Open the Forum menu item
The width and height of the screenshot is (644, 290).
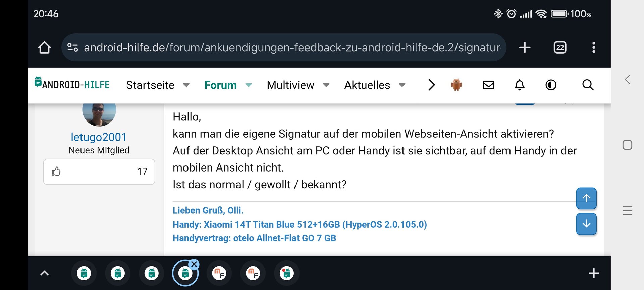(220, 85)
